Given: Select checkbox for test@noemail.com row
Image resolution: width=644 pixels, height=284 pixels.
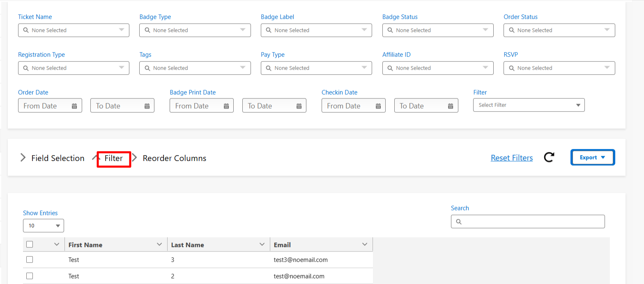Looking at the screenshot, I should pyautogui.click(x=30, y=276).
